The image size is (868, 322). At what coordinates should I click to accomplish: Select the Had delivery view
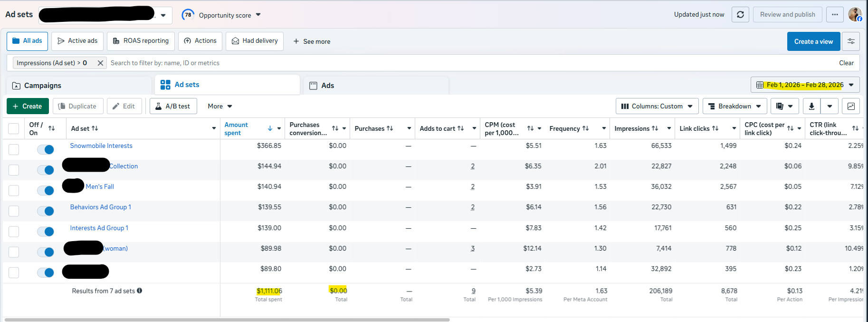pos(255,41)
